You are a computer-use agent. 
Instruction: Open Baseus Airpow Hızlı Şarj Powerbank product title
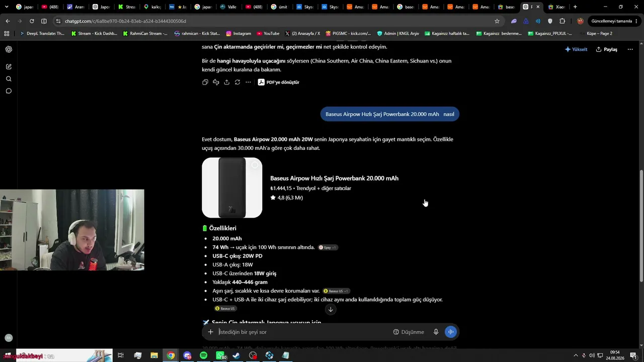coord(334,178)
